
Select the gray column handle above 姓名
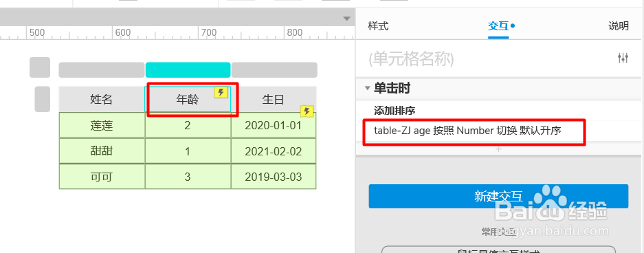[x=102, y=70]
